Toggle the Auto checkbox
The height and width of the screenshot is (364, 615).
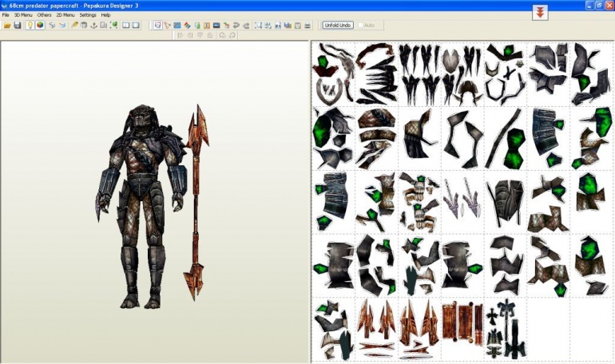coord(361,25)
